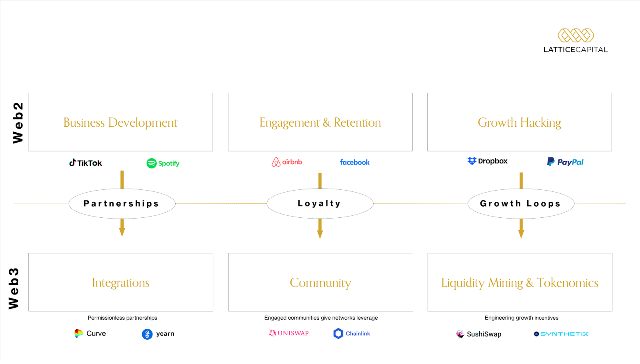Click the yearn logo
The height and width of the screenshot is (364, 640).
point(158,334)
